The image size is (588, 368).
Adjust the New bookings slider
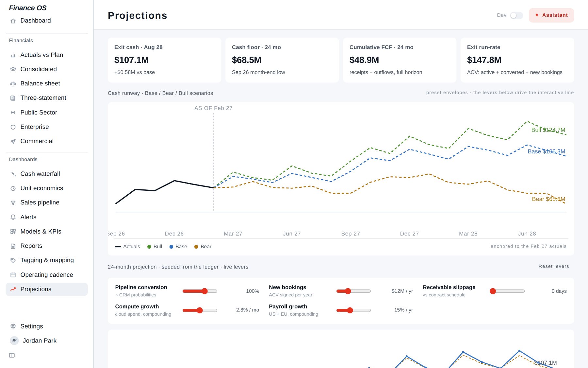click(x=353, y=291)
